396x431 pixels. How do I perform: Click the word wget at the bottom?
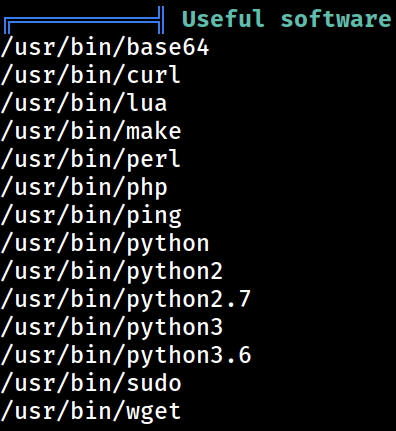pos(154,413)
